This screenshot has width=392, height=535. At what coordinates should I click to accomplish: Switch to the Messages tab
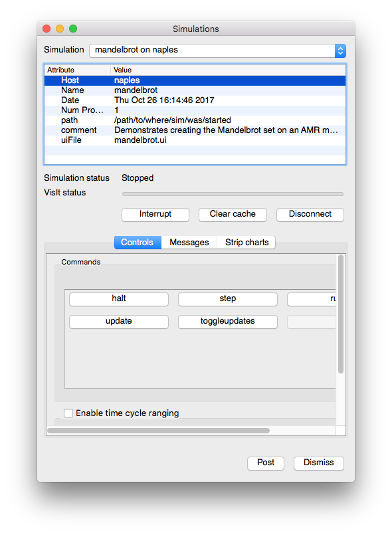click(x=189, y=243)
